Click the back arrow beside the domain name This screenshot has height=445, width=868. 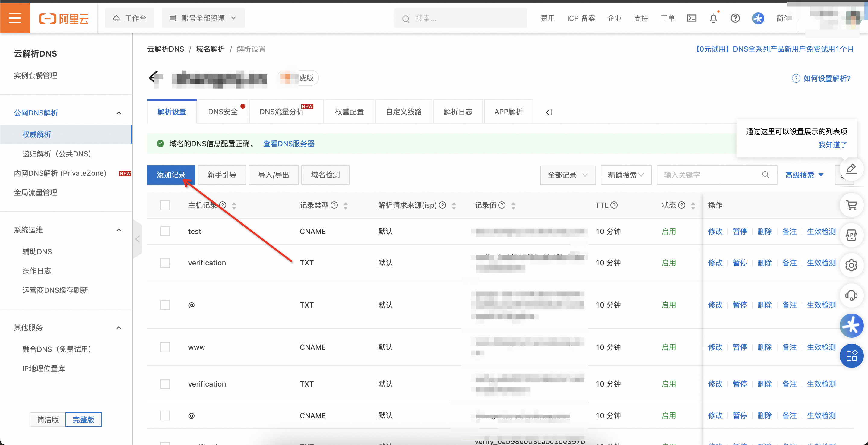click(153, 77)
